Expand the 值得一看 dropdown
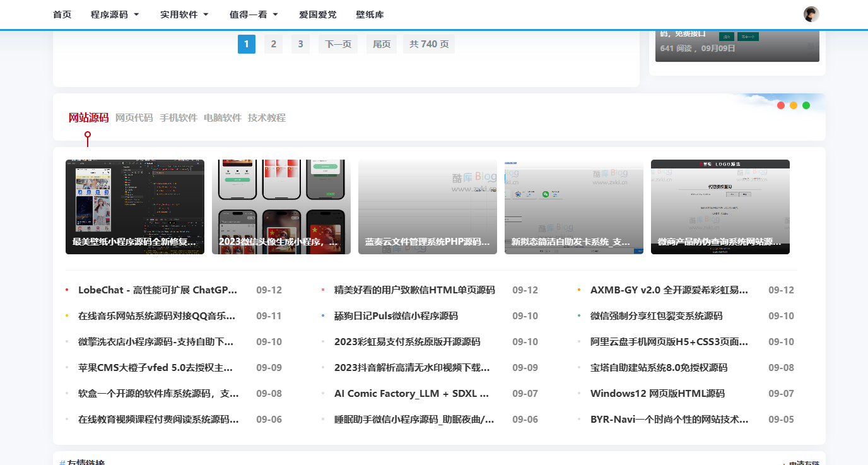Image resolution: width=868 pixels, height=465 pixels. [250, 14]
